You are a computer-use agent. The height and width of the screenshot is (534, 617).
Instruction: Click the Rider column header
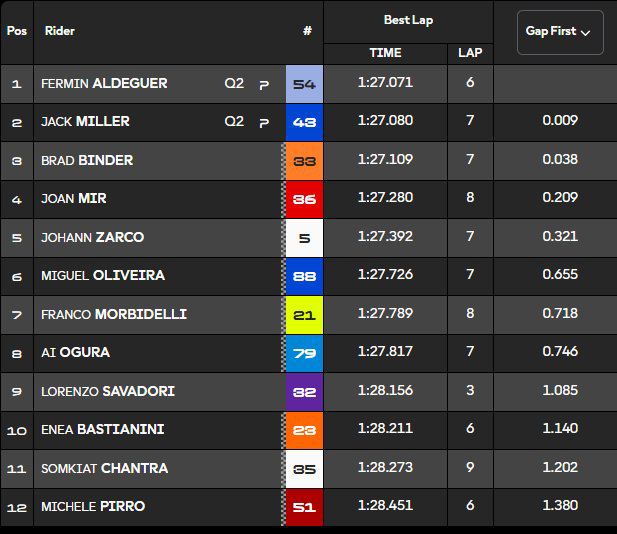[60, 31]
